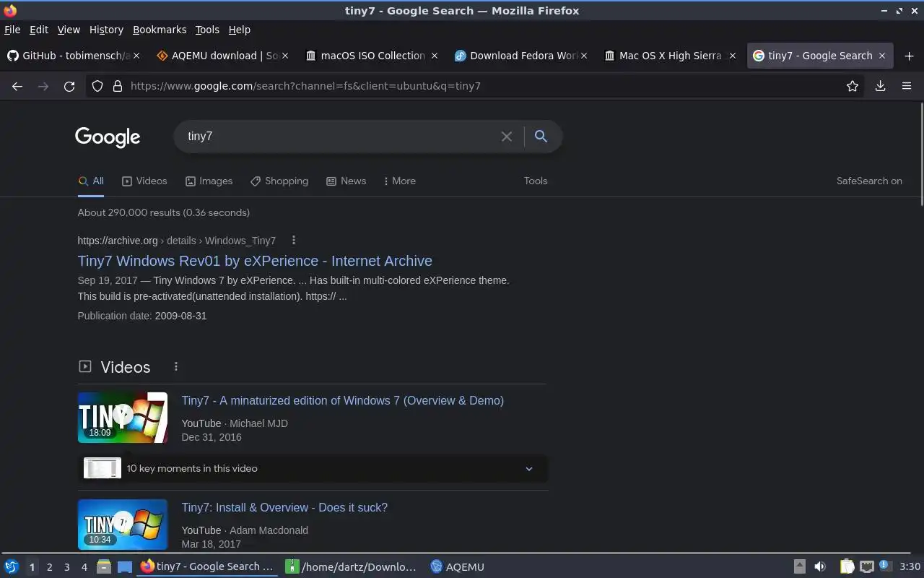Viewport: 924px width, 578px height.
Task: Open SafeSearch on settings
Action: 869,181
